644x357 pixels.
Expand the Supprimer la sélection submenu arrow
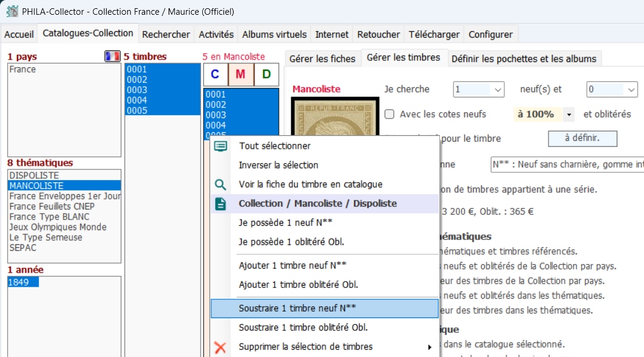click(x=429, y=348)
